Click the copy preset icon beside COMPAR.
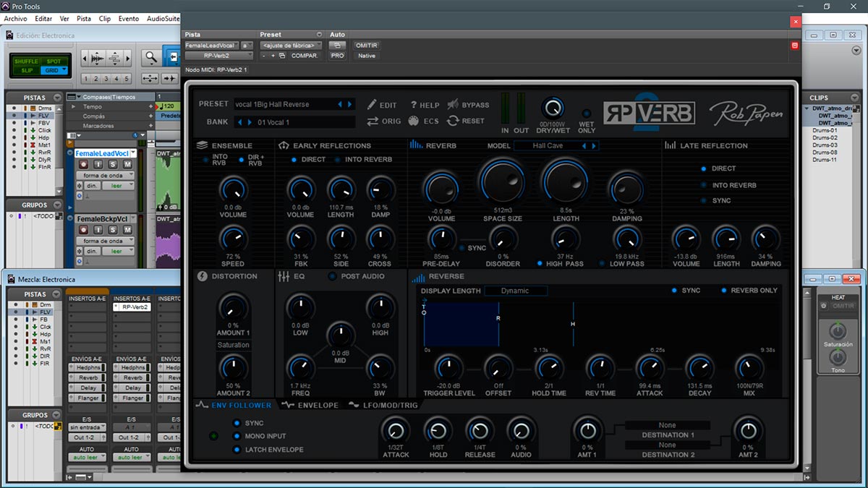The image size is (868, 488). click(x=283, y=56)
